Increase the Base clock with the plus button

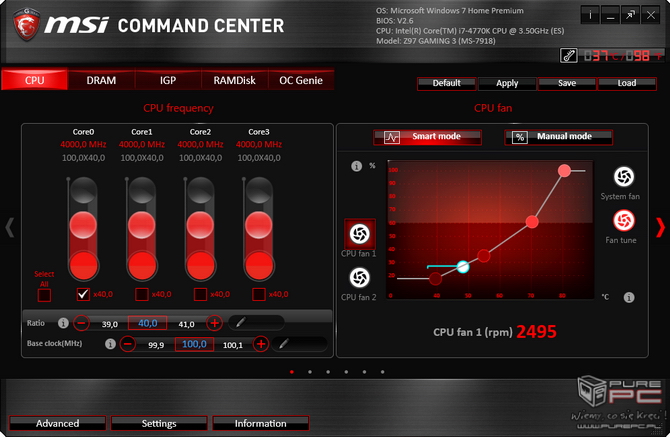click(261, 343)
